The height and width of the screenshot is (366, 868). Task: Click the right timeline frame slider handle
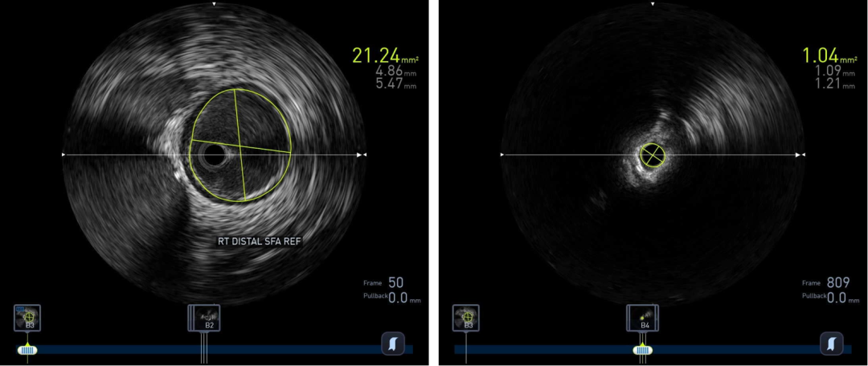(x=642, y=350)
